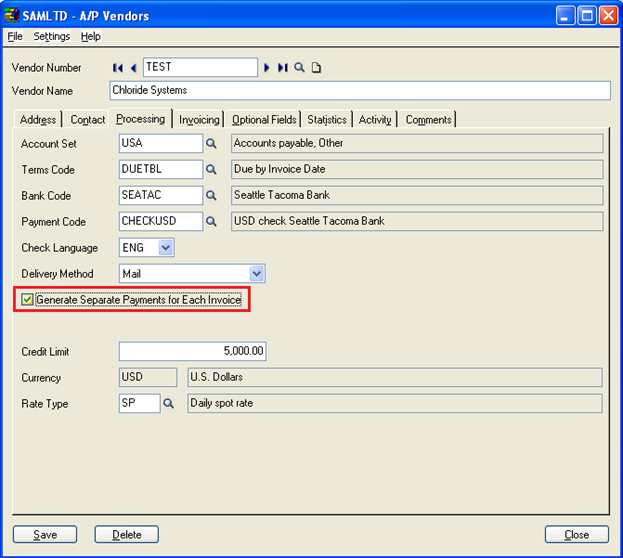Screen dimensions: 623x558
Task: Click the 'Daily spot rate' description
Action: click(x=395, y=403)
